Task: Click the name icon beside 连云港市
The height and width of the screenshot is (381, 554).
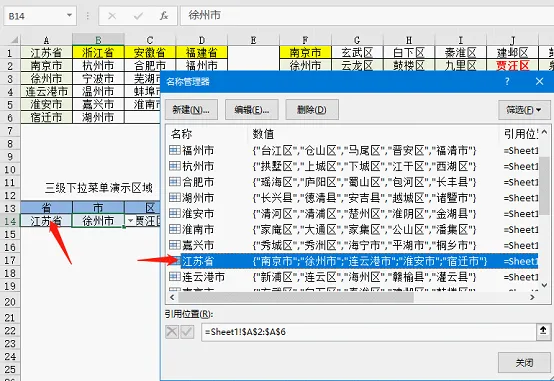Action: pyautogui.click(x=175, y=276)
